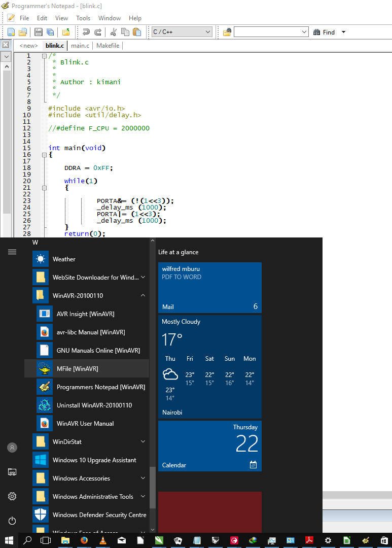392x548 pixels.
Task: Click the Redo toolbar icon
Action: (98, 32)
